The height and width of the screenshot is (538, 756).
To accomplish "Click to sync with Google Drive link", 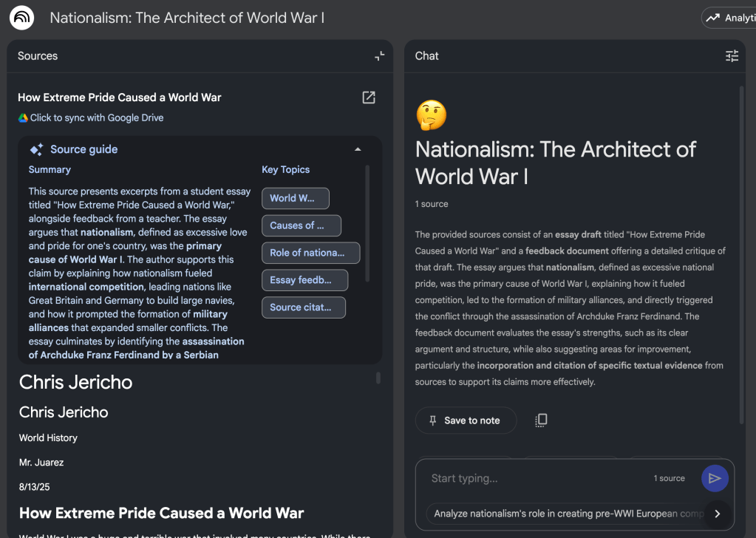I will [97, 118].
